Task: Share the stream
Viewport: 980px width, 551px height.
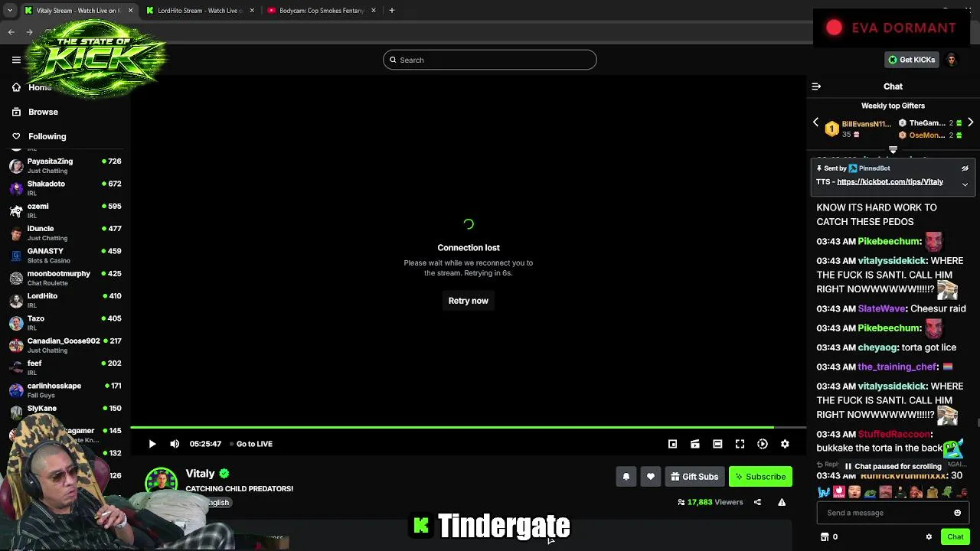Action: (x=757, y=502)
